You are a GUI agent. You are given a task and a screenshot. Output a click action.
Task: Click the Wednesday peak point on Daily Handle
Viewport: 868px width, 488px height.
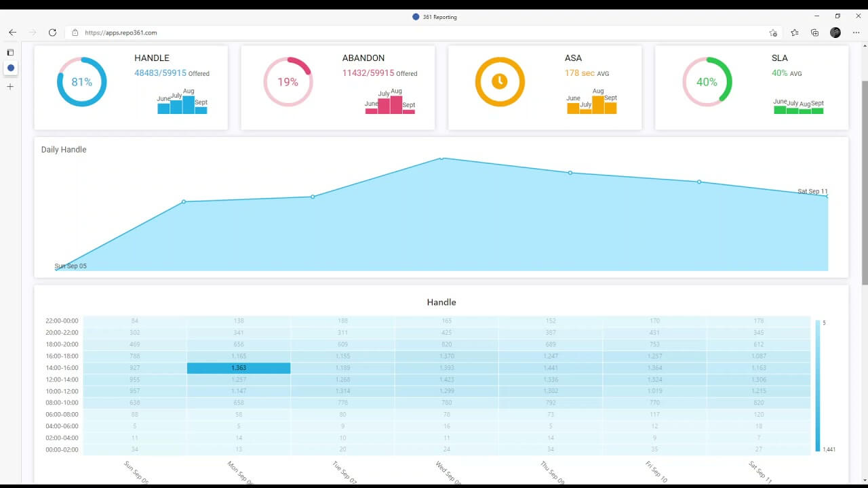point(441,158)
